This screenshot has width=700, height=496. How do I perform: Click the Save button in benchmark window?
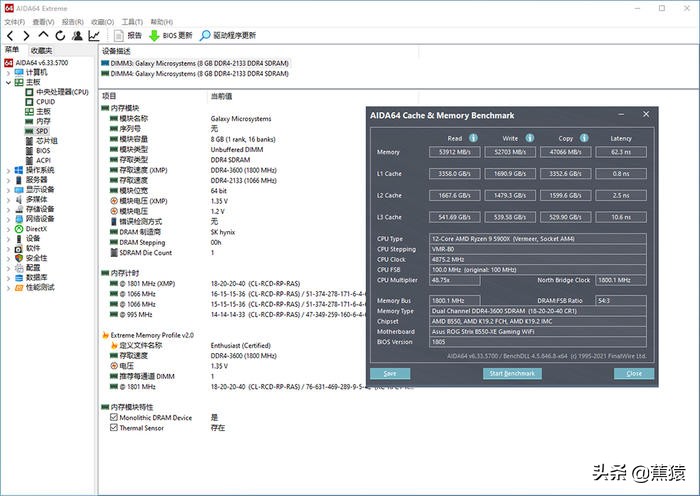[x=390, y=374]
